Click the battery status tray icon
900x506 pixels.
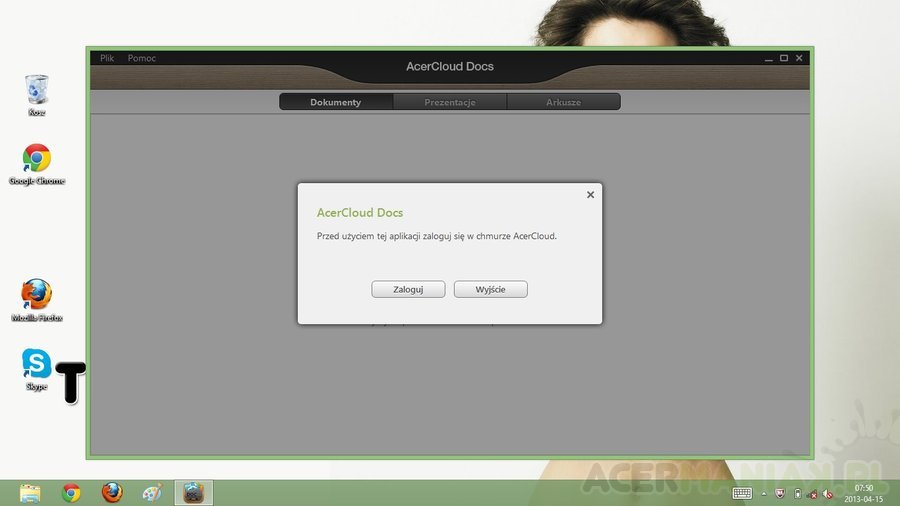pyautogui.click(x=797, y=493)
